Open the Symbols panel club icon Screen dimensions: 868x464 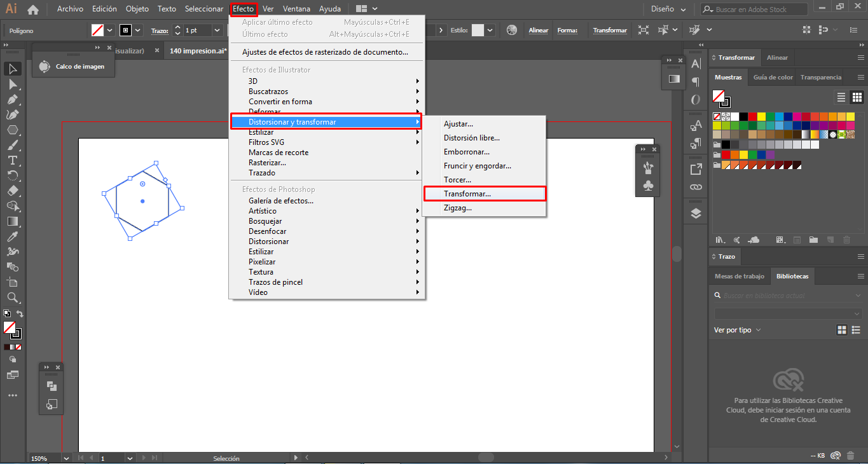coord(648,186)
